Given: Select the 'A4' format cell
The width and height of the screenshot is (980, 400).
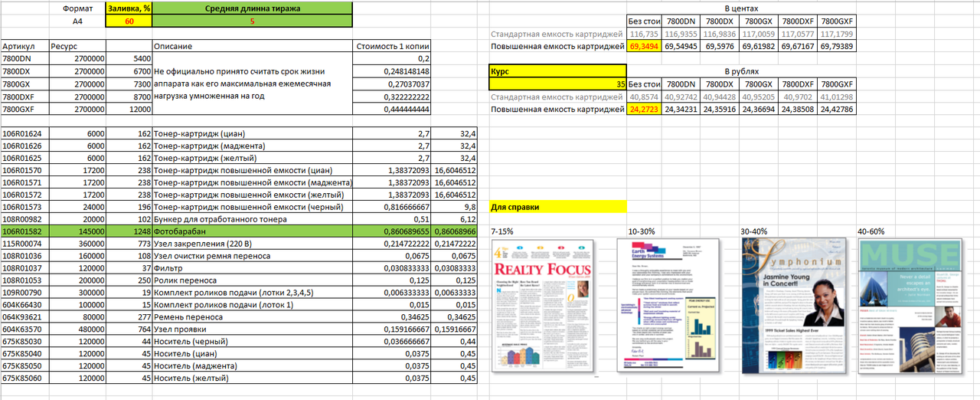Looking at the screenshot, I should (x=77, y=21).
